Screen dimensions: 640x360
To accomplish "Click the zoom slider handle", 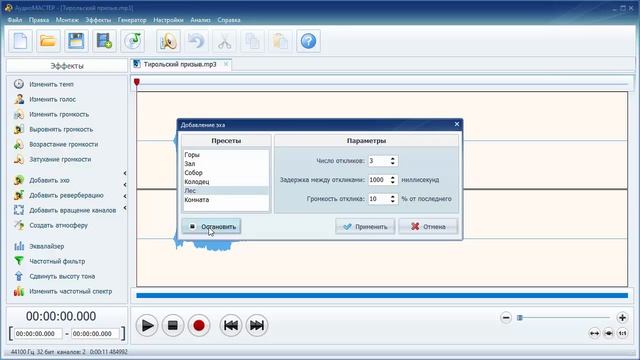I will [520, 318].
